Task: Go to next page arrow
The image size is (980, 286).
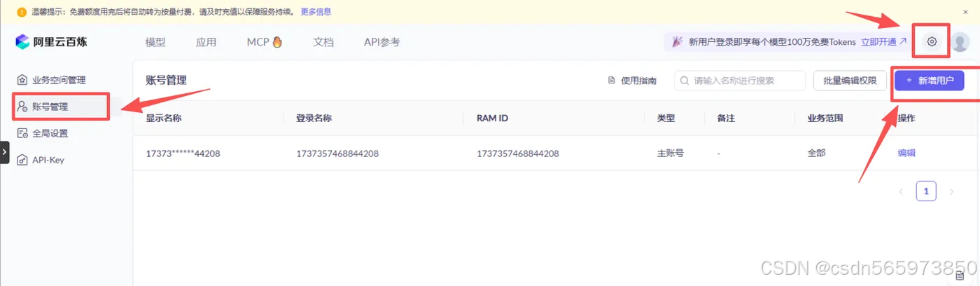Action: pos(951,191)
